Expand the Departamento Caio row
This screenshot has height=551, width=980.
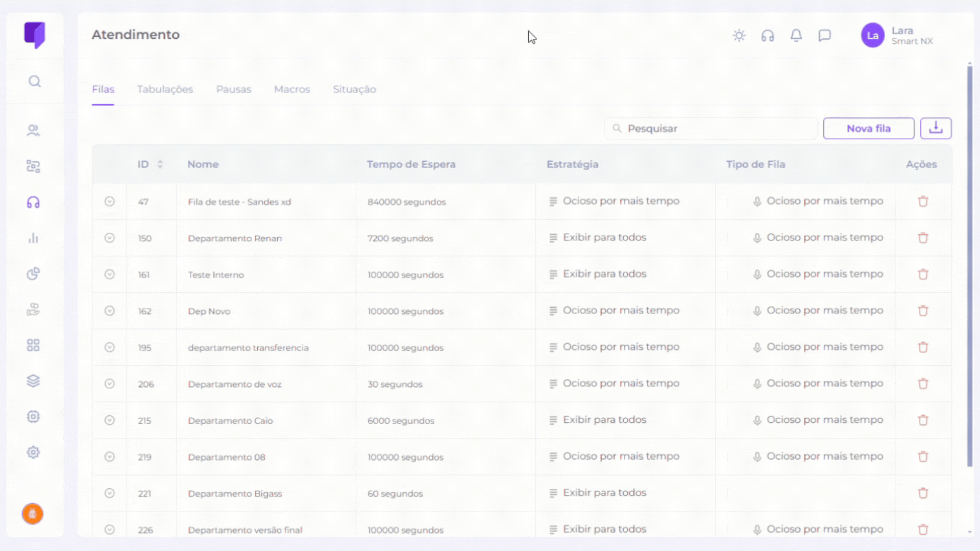coord(110,420)
